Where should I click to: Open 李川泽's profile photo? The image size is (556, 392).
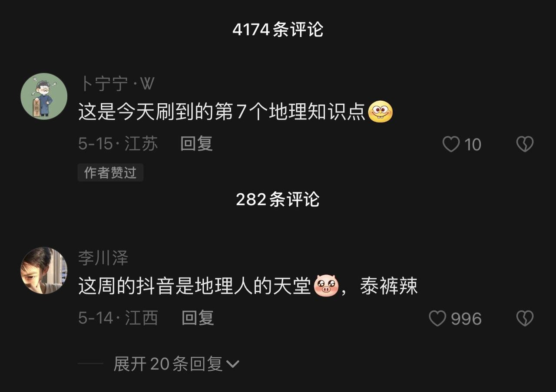(x=44, y=270)
